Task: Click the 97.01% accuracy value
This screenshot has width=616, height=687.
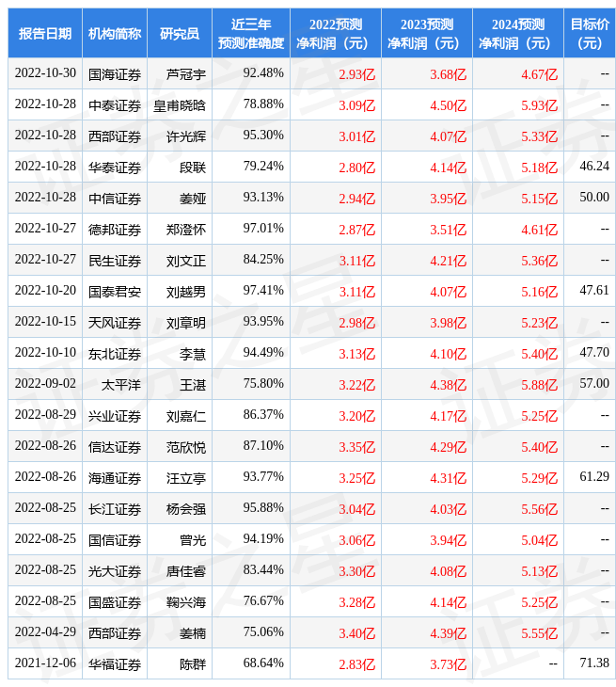Action: tap(263, 229)
